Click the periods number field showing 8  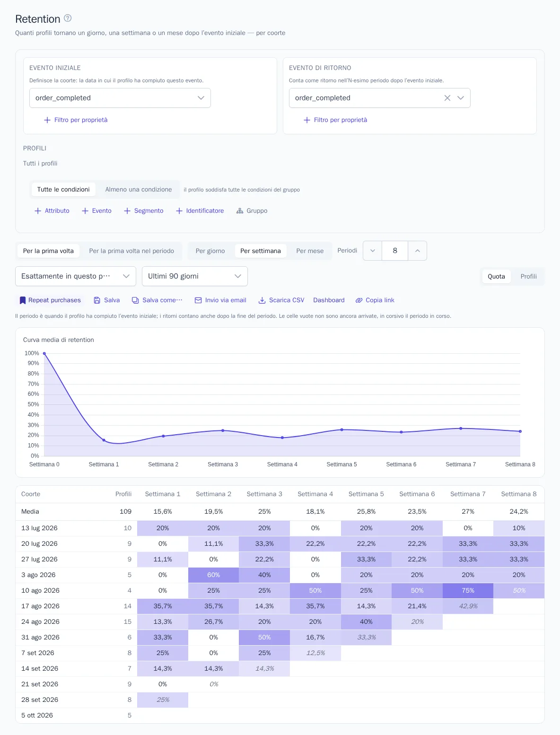coord(395,251)
